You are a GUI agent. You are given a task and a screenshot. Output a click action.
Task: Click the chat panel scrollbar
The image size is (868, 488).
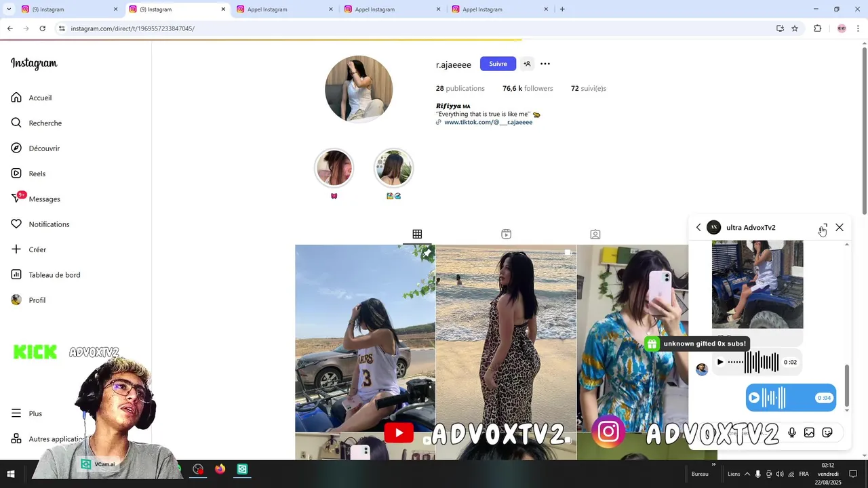click(846, 385)
